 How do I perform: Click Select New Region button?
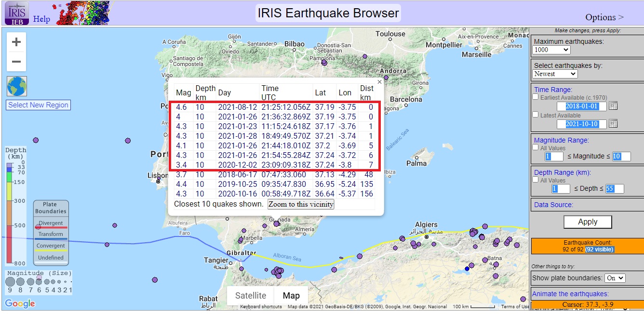tap(39, 105)
